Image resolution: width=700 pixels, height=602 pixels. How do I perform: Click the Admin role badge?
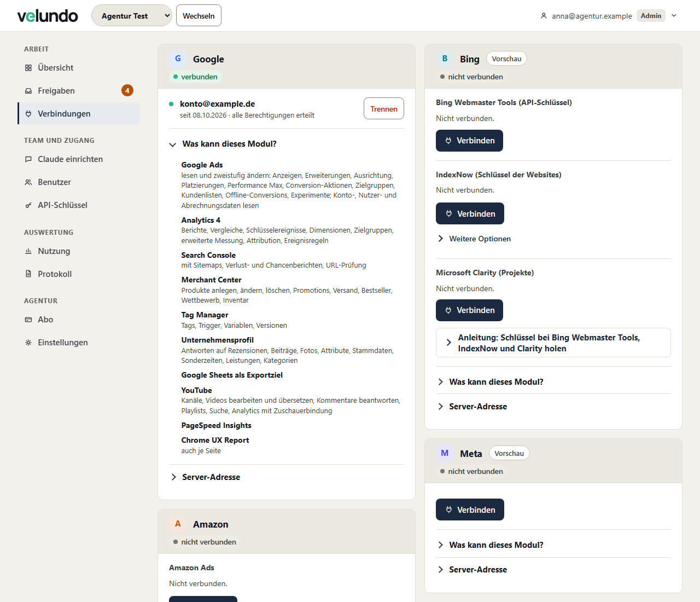point(651,16)
